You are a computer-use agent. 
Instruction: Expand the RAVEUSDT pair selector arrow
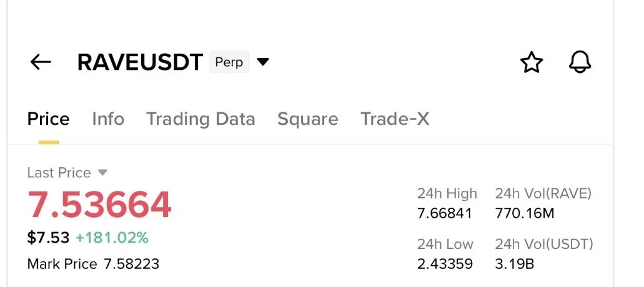pyautogui.click(x=264, y=62)
